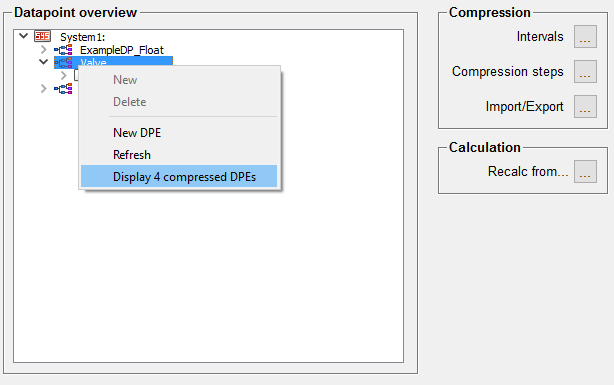Screen dimensions: 614x385
Task: Expand the child element under Valve
Action: [64, 75]
